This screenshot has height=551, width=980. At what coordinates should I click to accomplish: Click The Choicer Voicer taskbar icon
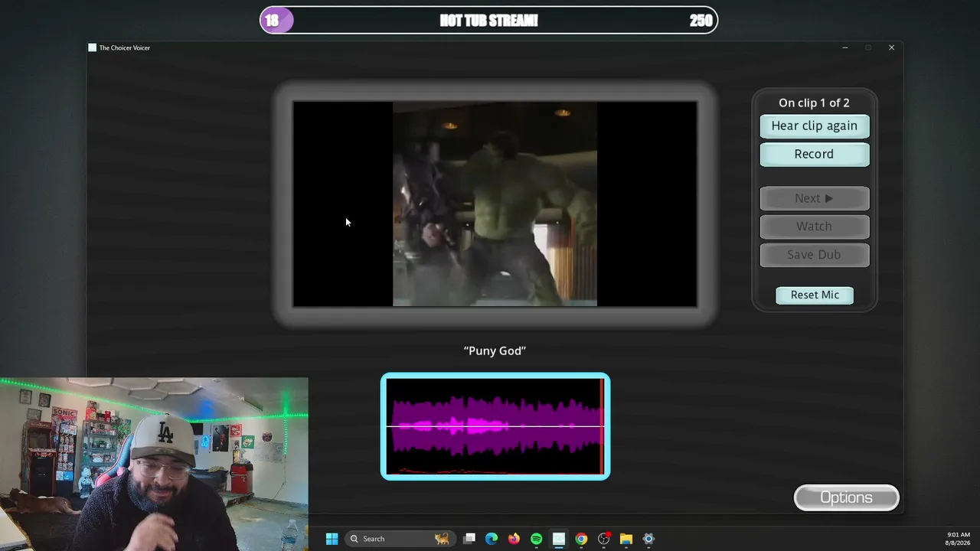click(x=559, y=539)
